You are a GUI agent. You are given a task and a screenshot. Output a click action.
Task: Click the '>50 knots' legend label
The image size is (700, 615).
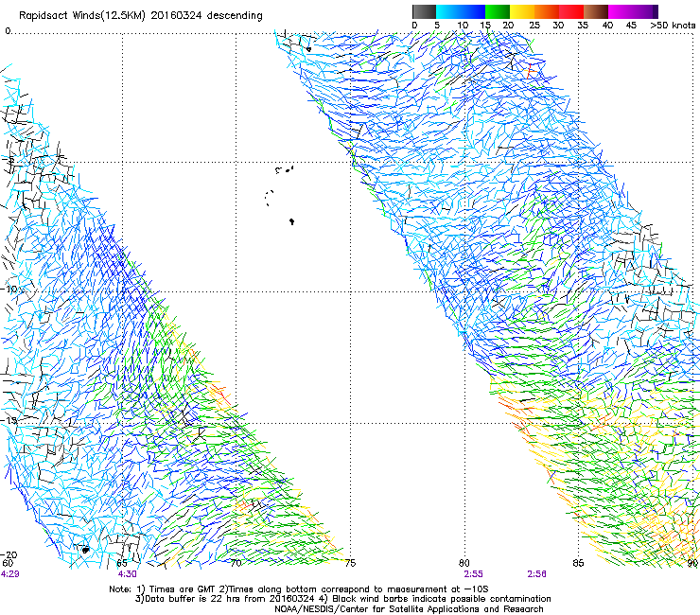coord(674,26)
